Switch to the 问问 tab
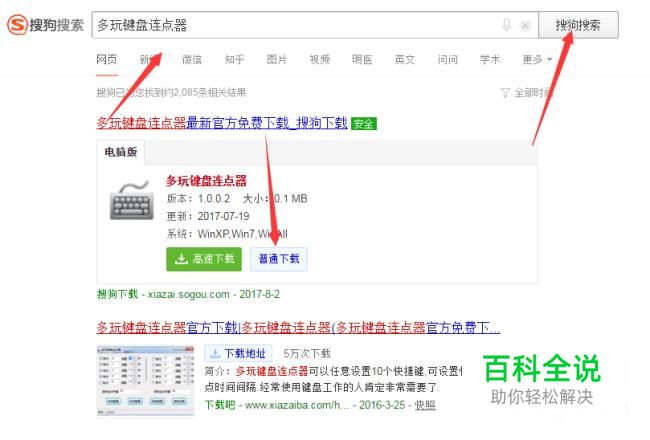 (x=448, y=59)
